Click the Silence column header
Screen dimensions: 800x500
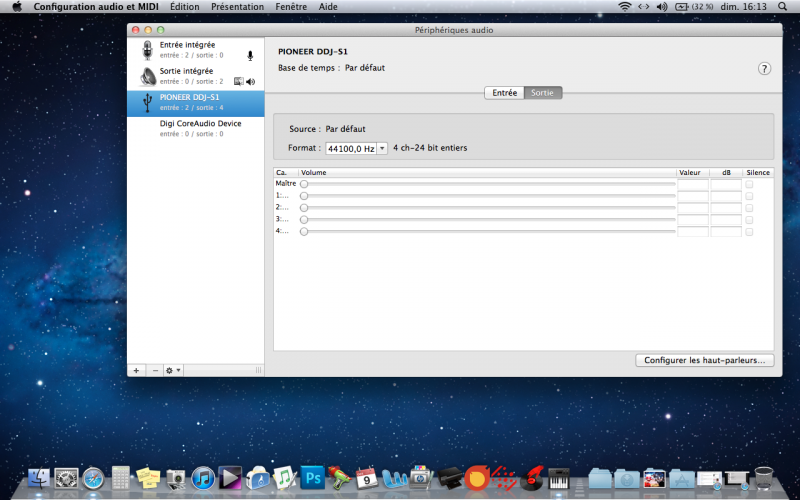tap(758, 172)
